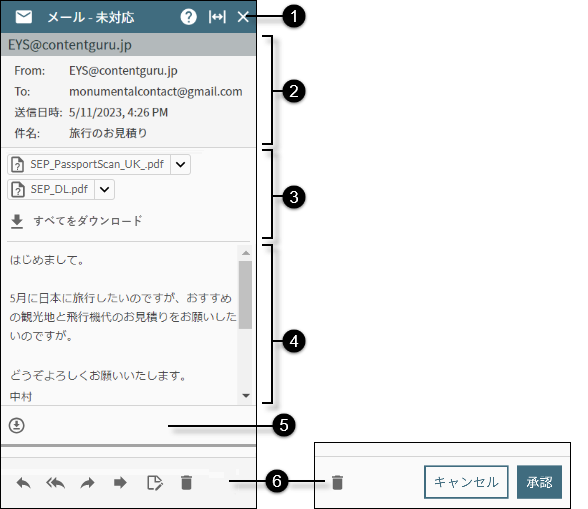This screenshot has height=509, width=588.
Task: Expand dropdown next to SEP_DL.pdf
Action: tap(105, 189)
